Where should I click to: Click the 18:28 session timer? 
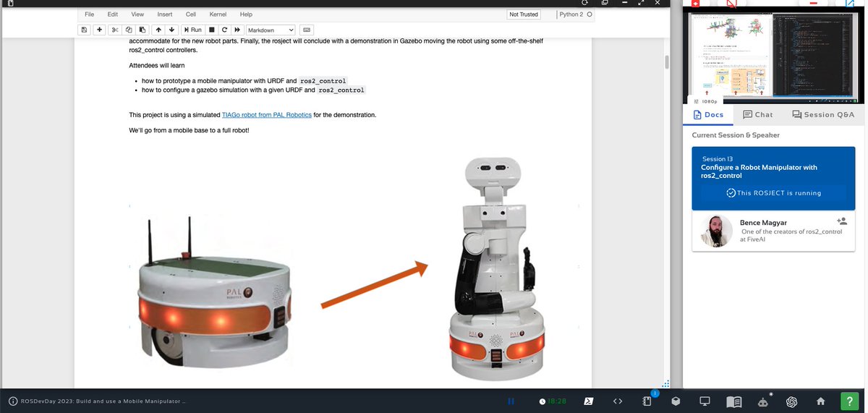coord(553,401)
